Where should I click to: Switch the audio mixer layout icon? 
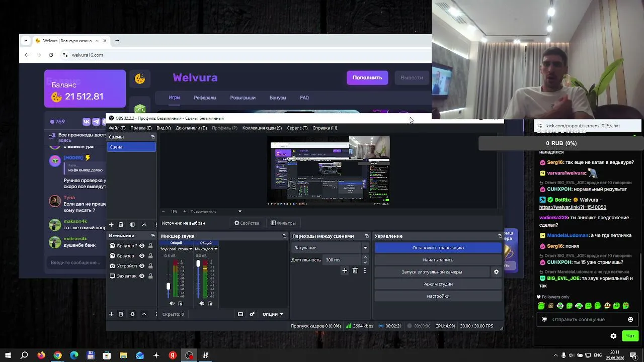(240, 314)
